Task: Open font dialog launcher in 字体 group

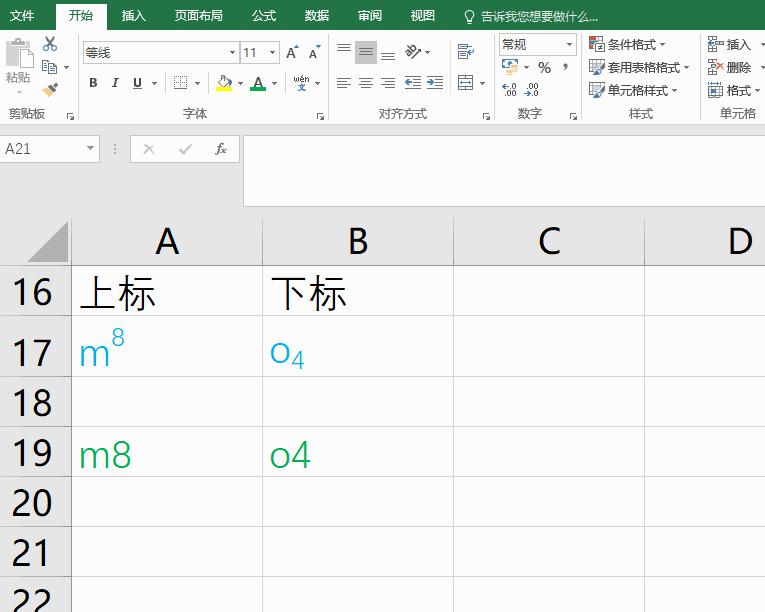Action: [x=320, y=116]
